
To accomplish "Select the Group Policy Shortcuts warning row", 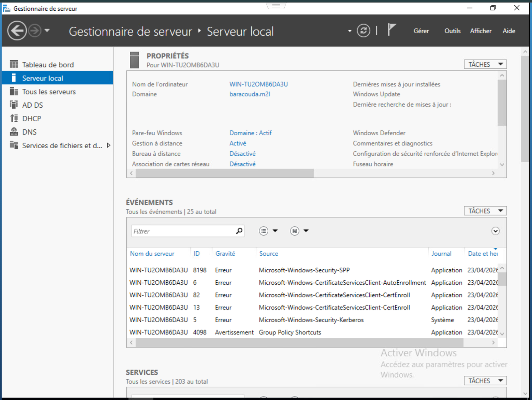I will pyautogui.click(x=313, y=332).
